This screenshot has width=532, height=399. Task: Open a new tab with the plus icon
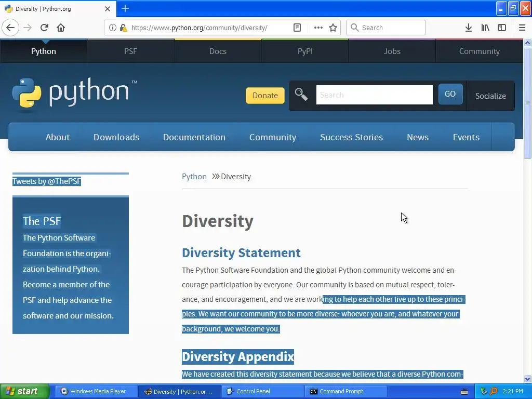(125, 8)
